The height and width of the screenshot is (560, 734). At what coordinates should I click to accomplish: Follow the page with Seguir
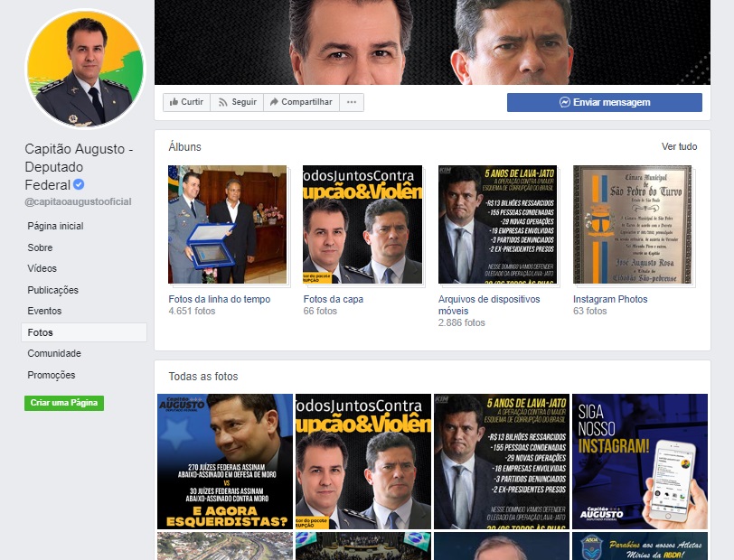(x=238, y=102)
